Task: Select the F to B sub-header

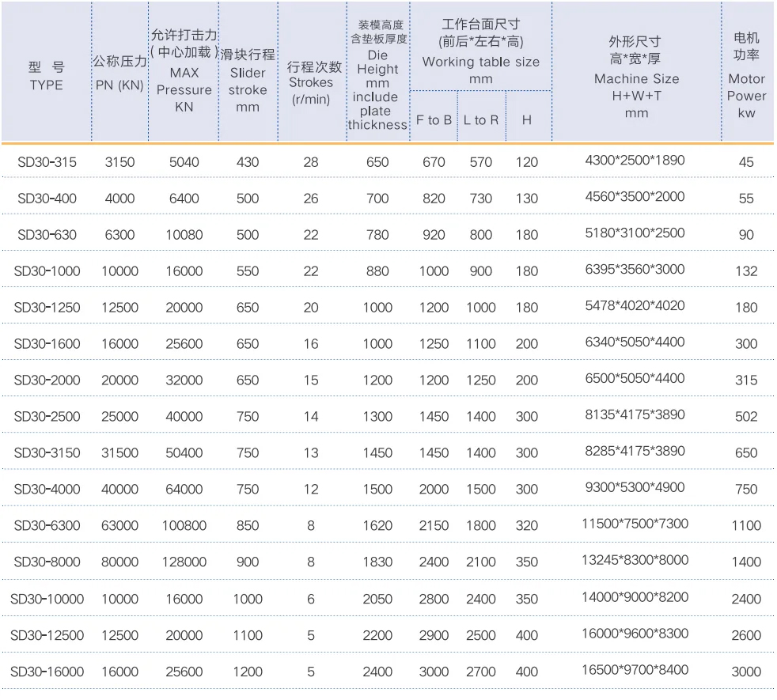Action: [x=434, y=120]
